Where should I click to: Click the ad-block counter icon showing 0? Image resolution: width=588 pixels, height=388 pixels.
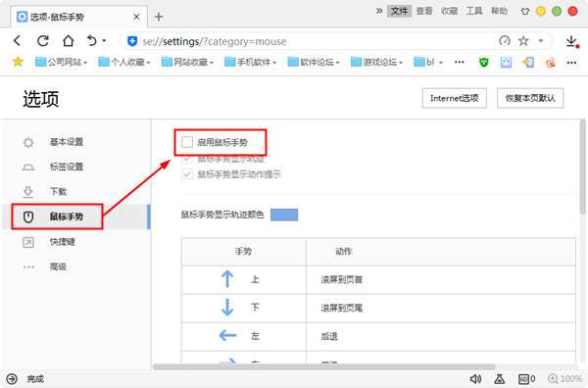pyautogui.click(x=526, y=379)
